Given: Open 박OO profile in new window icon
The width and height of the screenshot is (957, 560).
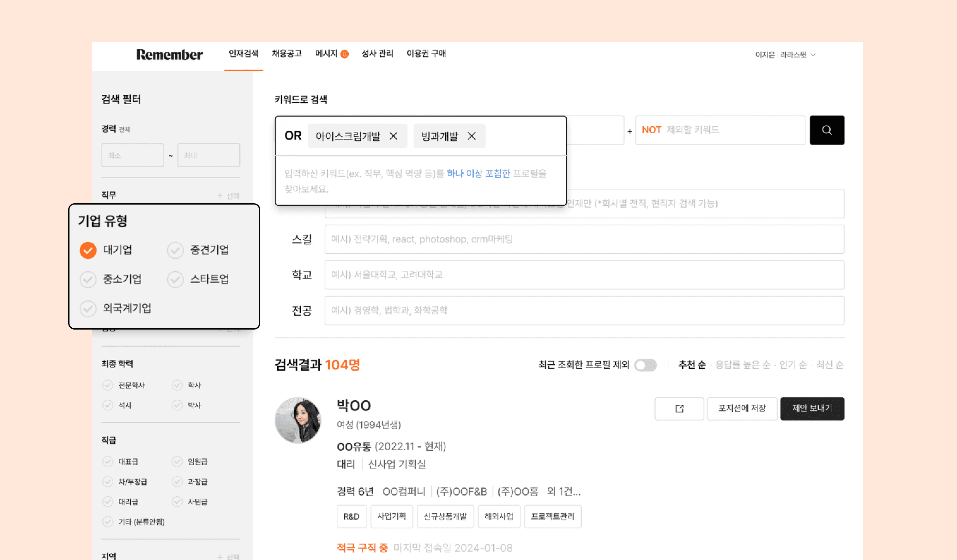Looking at the screenshot, I should [x=679, y=408].
